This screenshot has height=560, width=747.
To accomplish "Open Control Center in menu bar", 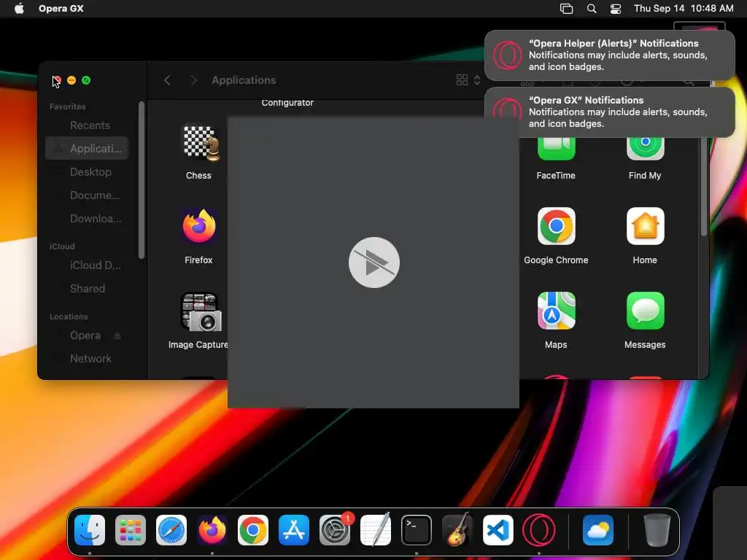I will (x=616, y=8).
